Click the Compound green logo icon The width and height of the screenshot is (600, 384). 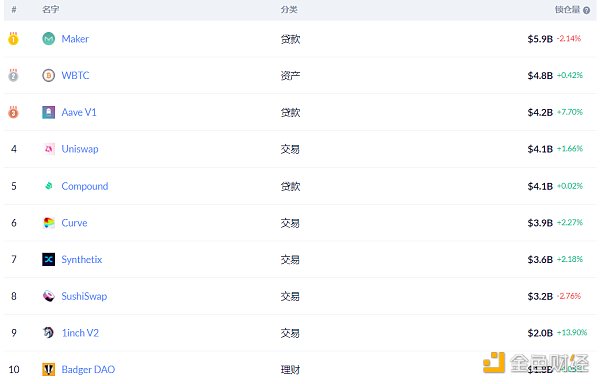pyautogui.click(x=49, y=186)
